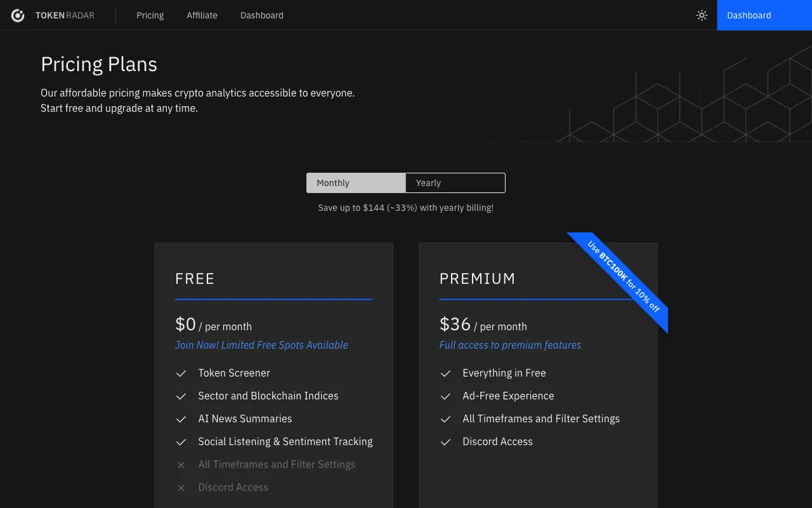
Task: Click 'Join Now! Limited Free Spots Available'
Action: (x=261, y=345)
